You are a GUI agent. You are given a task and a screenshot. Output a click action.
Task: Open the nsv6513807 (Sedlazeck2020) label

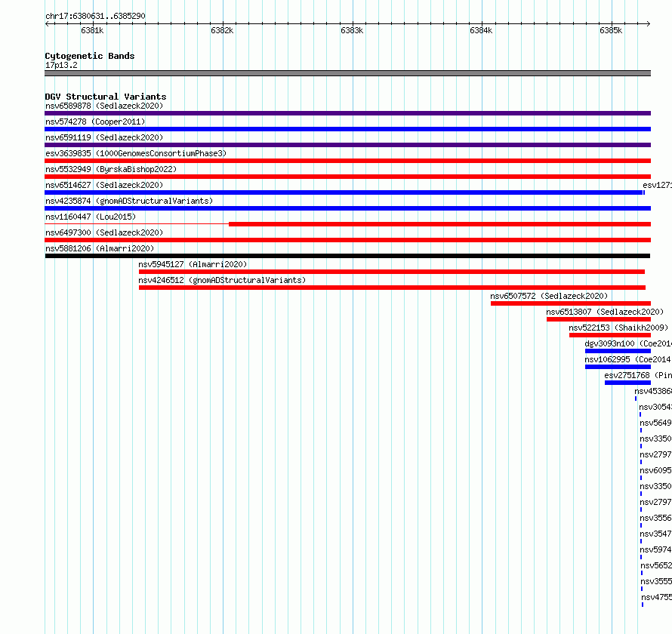[605, 312]
